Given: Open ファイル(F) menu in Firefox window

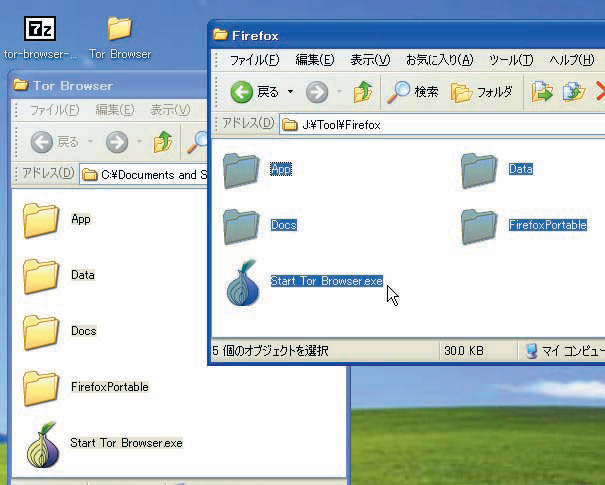Looking at the screenshot, I should point(255,60).
